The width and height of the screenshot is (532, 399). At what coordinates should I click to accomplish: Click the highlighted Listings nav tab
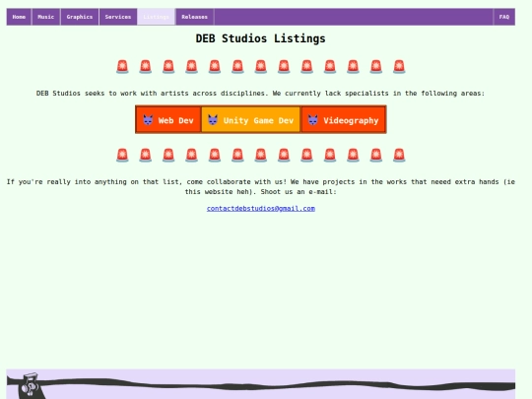coord(156,17)
